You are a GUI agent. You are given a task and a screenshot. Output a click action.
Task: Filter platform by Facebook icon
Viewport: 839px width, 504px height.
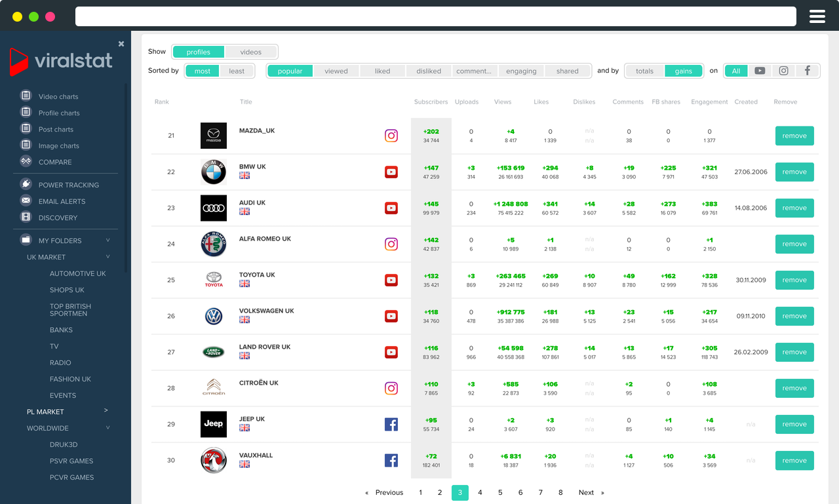(807, 71)
